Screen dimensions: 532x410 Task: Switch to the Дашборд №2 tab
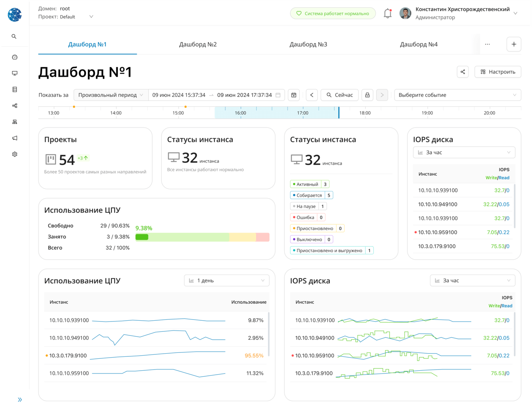pos(198,44)
